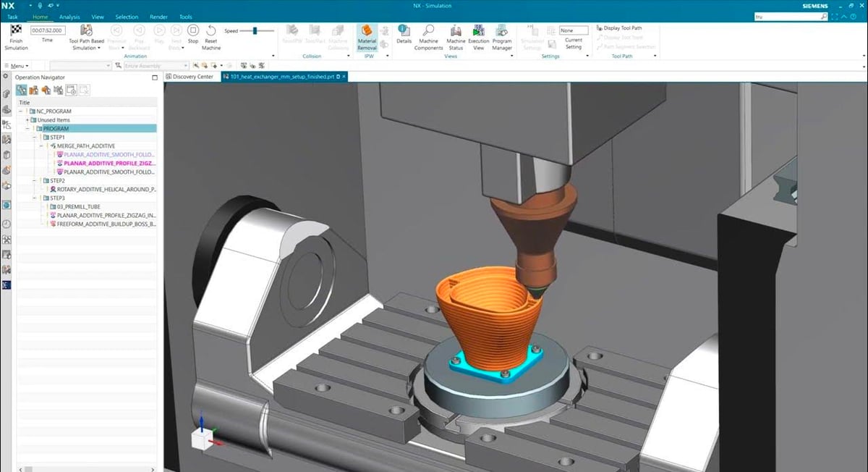The image size is (868, 472).
Task: Select MERGE_PATH_ADDITIVE operation
Action: point(86,146)
